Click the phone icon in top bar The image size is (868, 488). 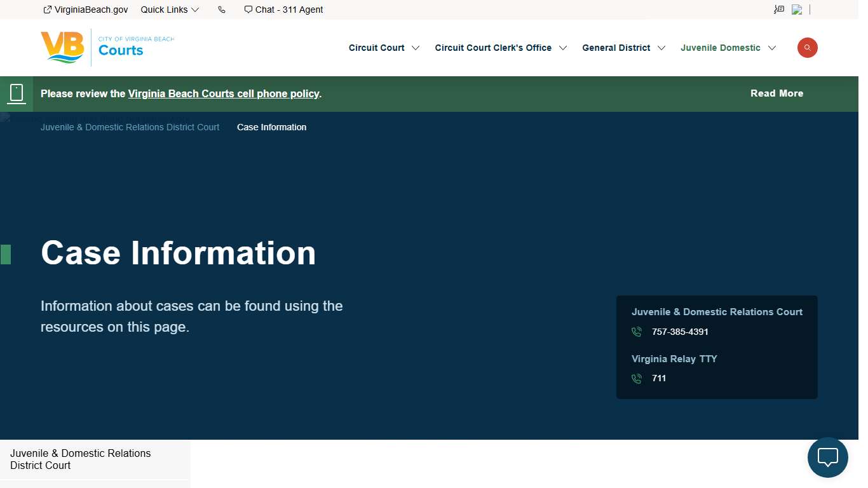(222, 10)
